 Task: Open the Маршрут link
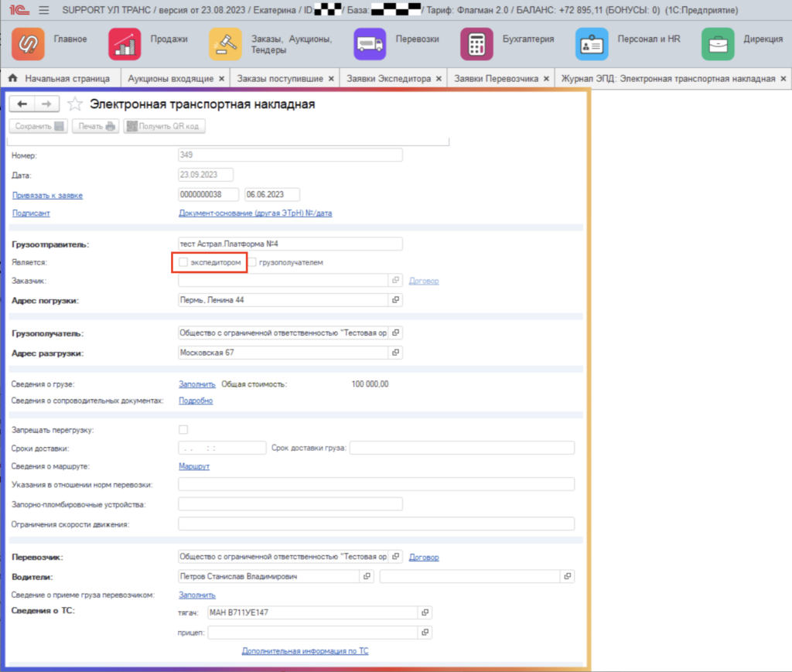(194, 466)
